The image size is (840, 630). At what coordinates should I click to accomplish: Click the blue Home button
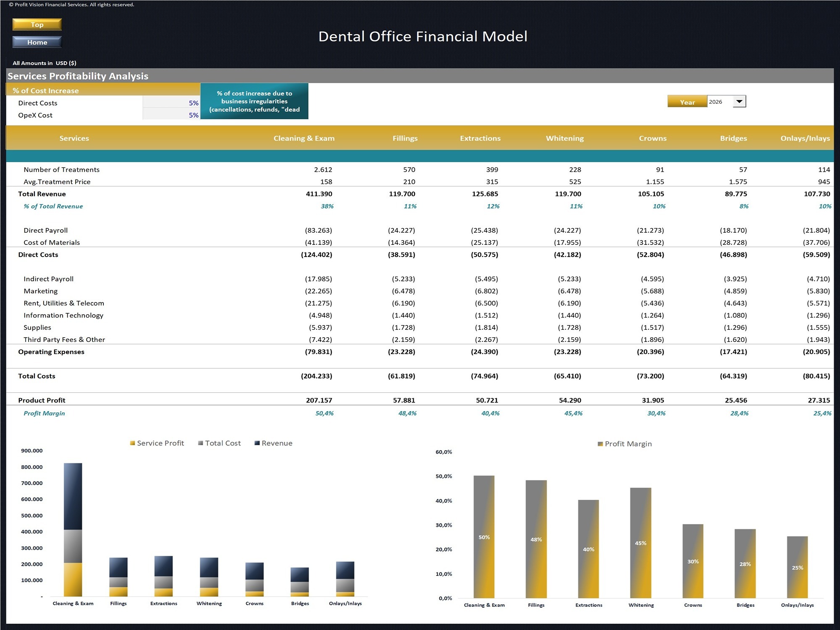click(x=37, y=42)
